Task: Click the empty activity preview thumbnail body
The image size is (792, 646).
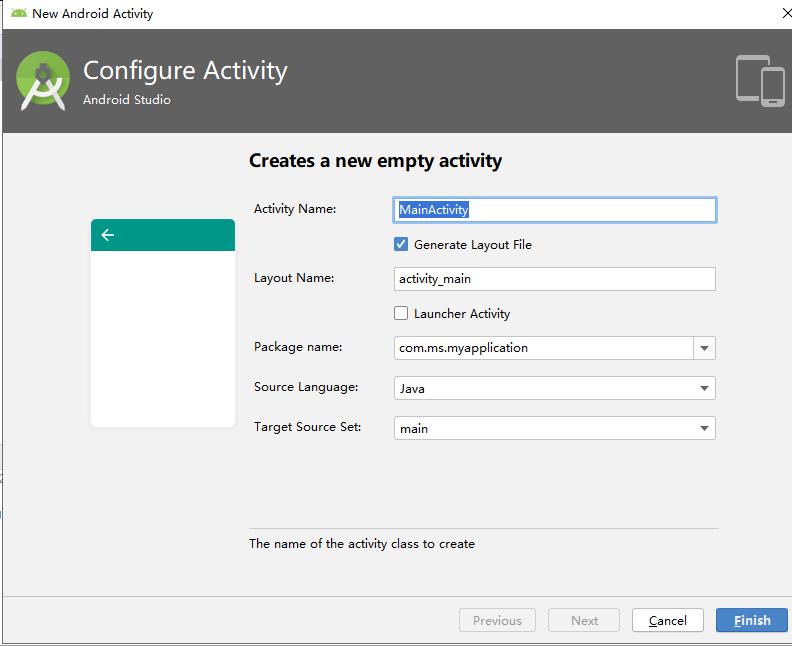Action: [x=162, y=337]
